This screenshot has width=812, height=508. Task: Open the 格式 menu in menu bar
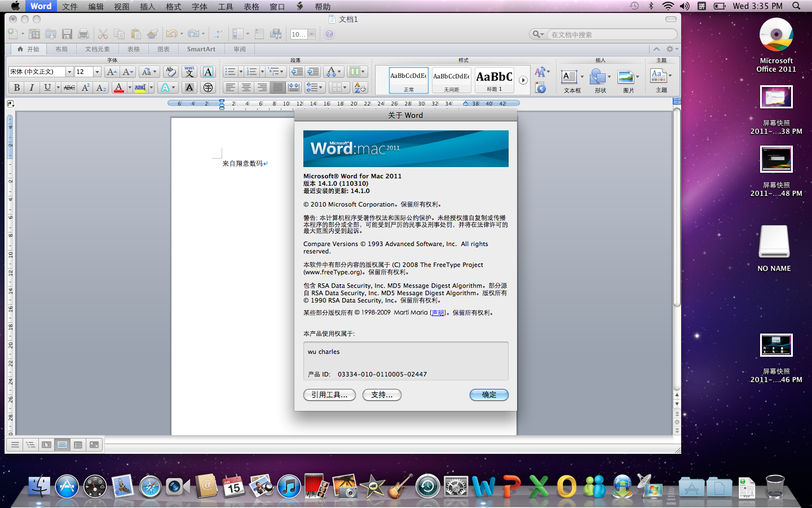click(173, 6)
